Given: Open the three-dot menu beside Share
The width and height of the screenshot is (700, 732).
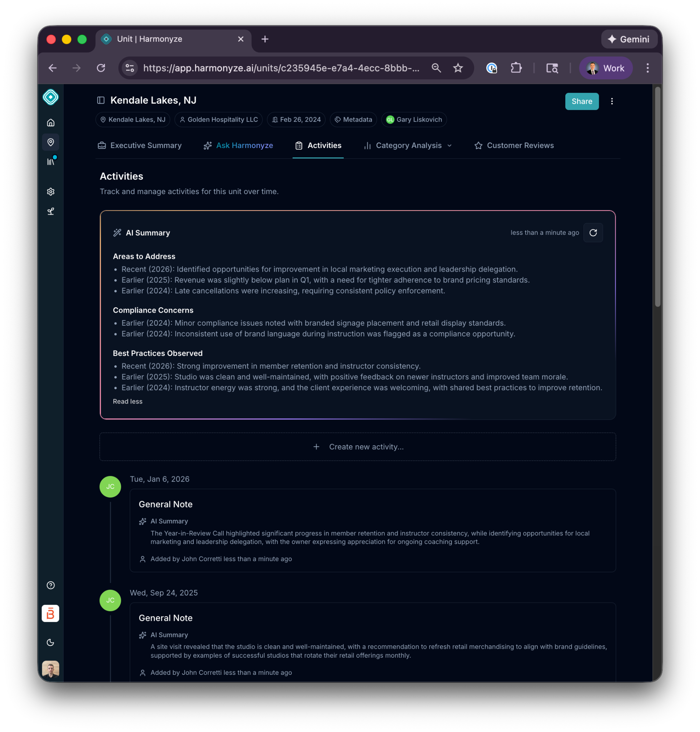Looking at the screenshot, I should click(x=612, y=101).
